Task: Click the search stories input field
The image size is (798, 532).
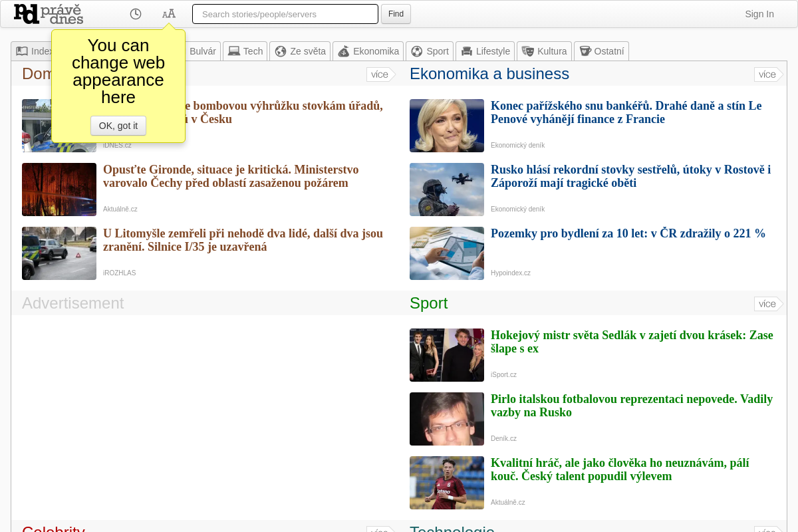Action: tap(285, 14)
